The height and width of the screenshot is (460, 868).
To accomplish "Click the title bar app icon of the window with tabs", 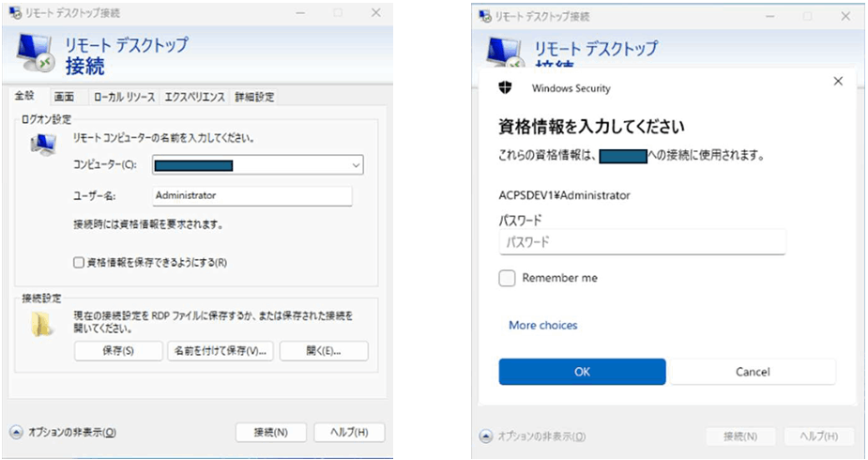I will 15,14.
